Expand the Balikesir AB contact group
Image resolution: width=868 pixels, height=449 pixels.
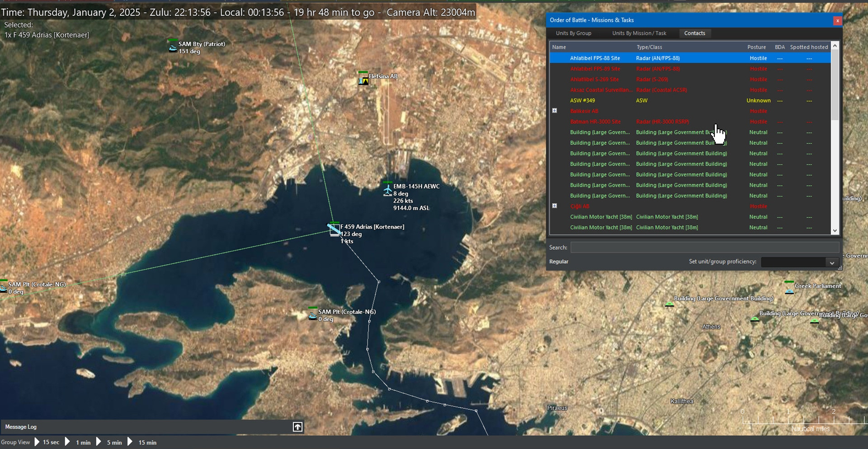tap(555, 111)
